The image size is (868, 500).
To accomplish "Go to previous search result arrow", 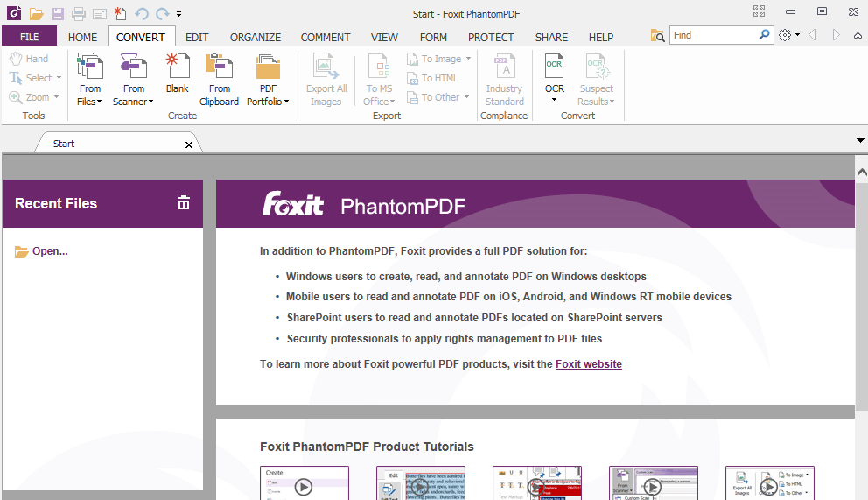I will coord(812,35).
